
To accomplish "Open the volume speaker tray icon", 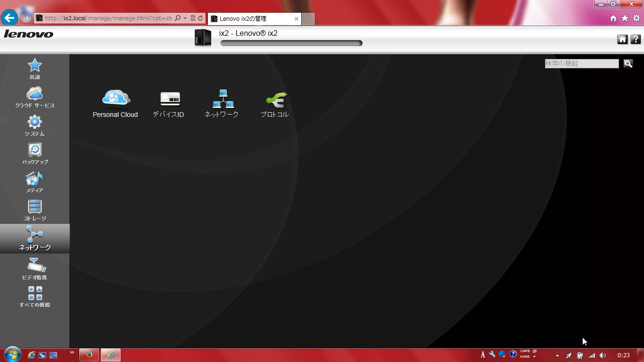I will 603,355.
